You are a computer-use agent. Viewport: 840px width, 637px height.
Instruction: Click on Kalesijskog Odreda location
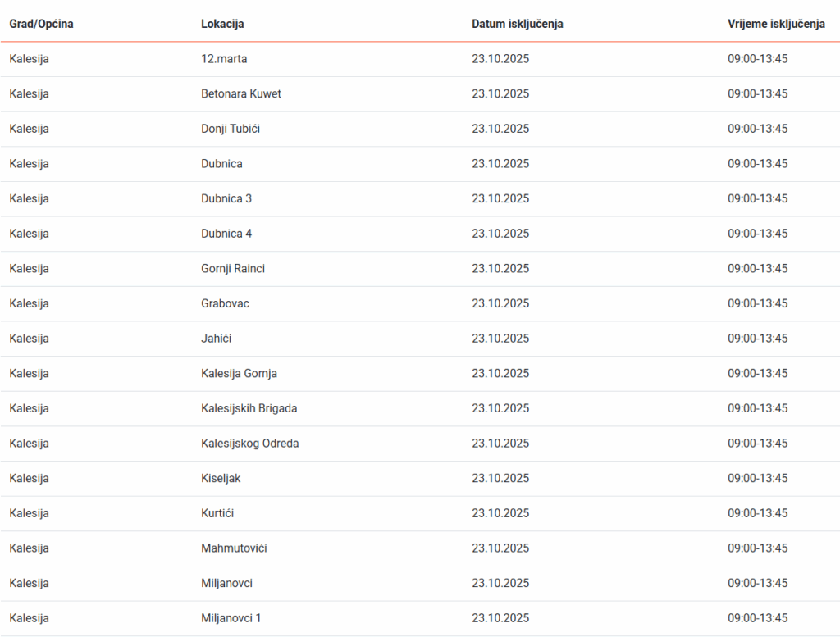[249, 444]
